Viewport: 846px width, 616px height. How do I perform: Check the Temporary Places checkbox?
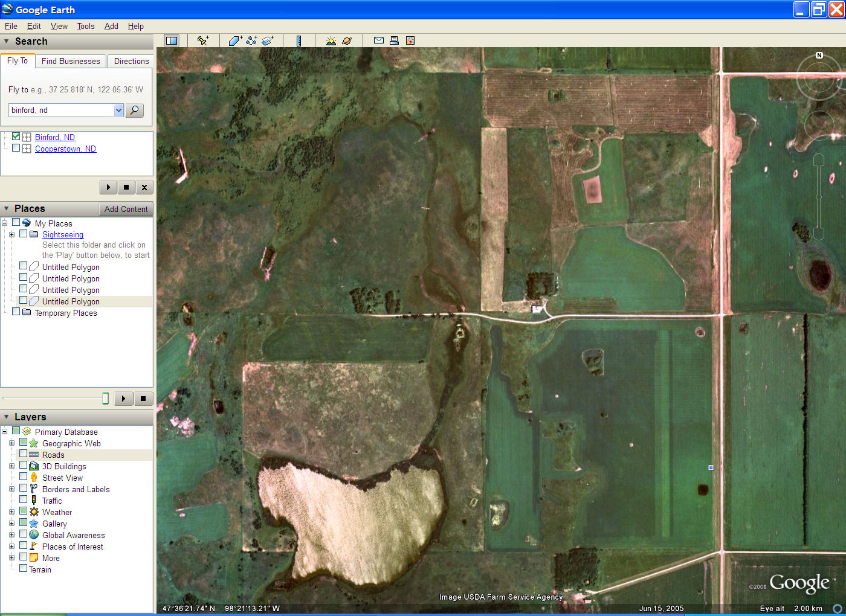16,312
